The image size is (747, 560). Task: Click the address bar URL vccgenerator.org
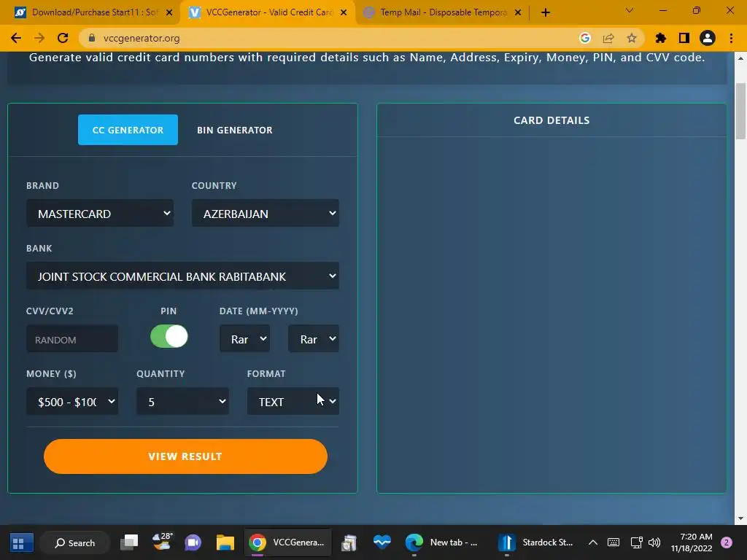(142, 38)
